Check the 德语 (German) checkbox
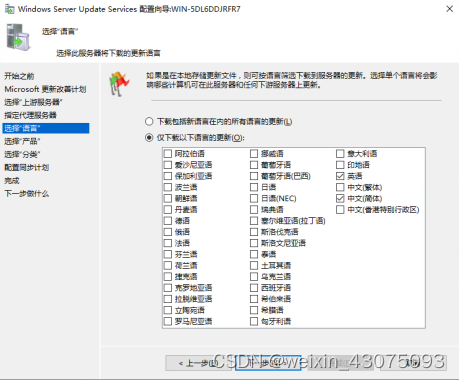The width and height of the screenshot is (460, 380). pyautogui.click(x=168, y=221)
